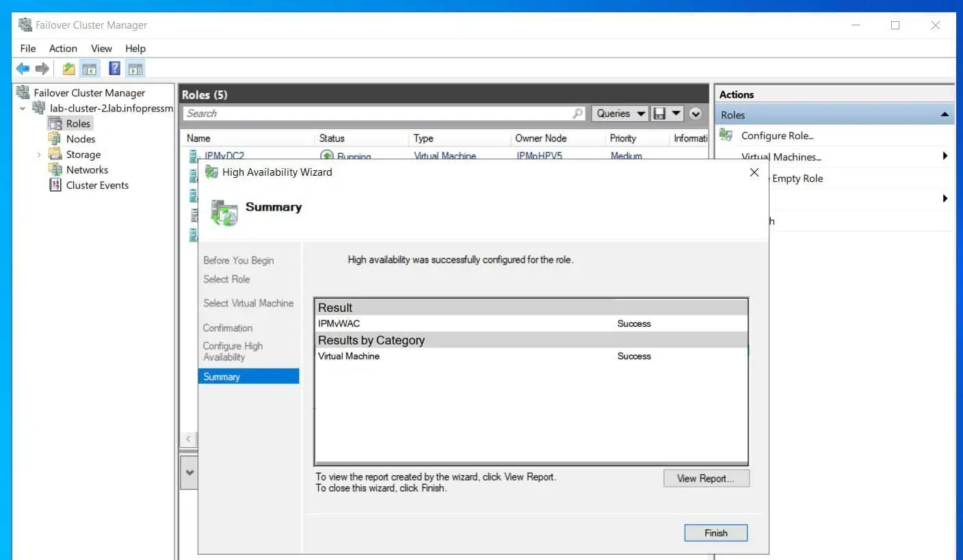Open the View menu
963x560 pixels.
pos(101,49)
